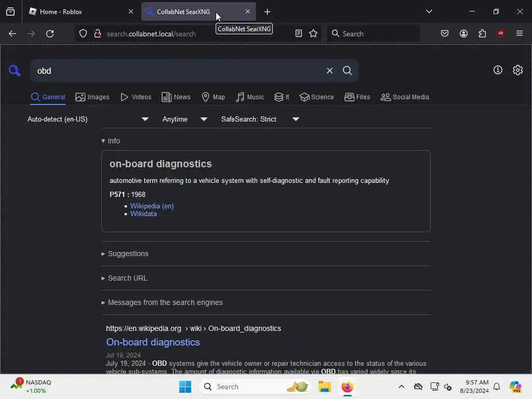Open SearXNG preferences gear
This screenshot has height=399, width=532.
tap(517, 70)
